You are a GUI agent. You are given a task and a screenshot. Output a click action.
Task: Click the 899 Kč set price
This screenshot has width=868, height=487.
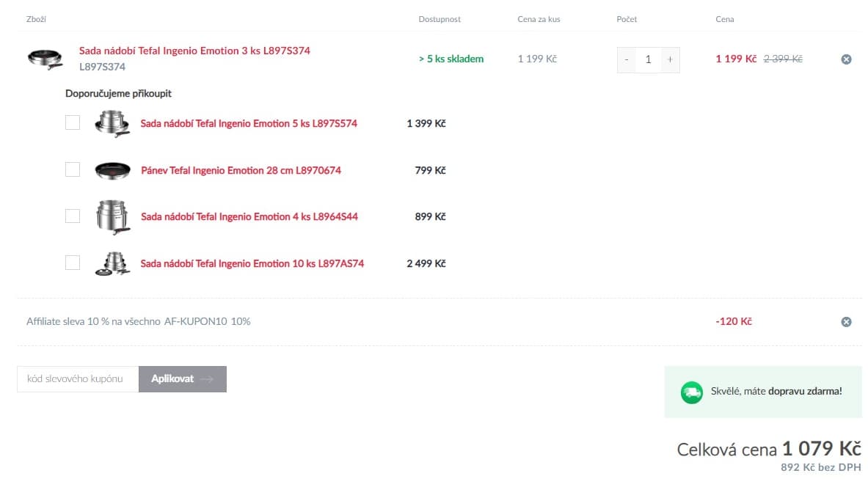[x=430, y=217]
